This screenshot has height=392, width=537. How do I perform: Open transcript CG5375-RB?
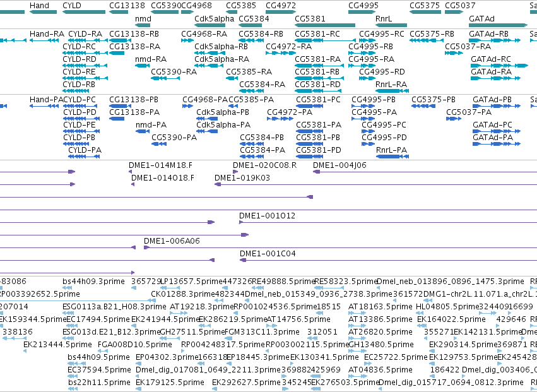pyautogui.click(x=425, y=40)
